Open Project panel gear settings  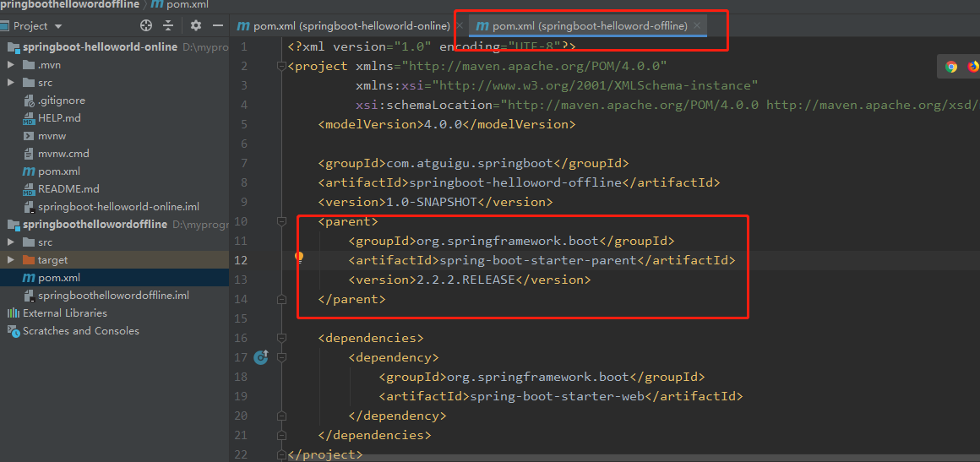(x=196, y=25)
